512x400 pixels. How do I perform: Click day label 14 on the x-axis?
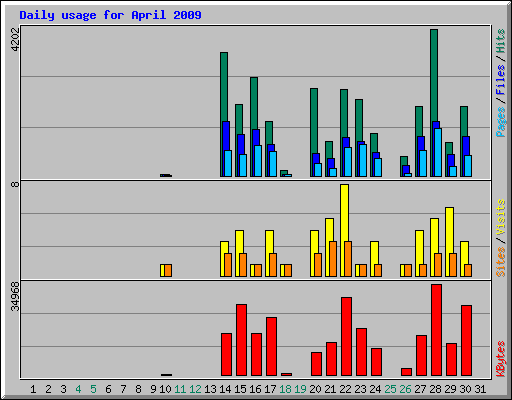[x=225, y=389]
